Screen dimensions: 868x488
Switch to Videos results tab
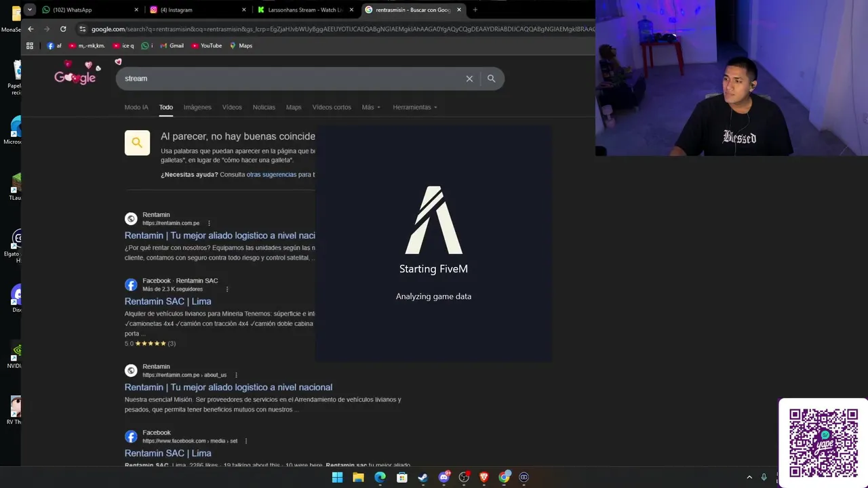coord(232,107)
